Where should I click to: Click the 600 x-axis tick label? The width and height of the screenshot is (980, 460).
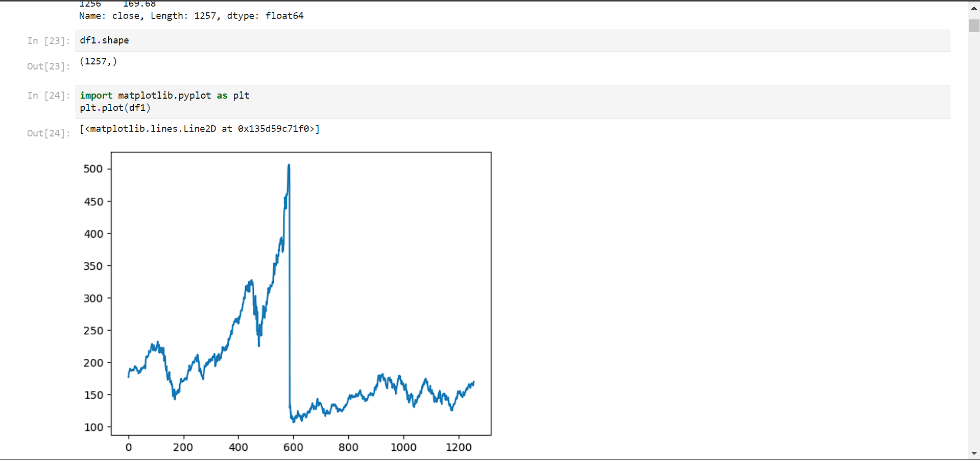(293, 447)
